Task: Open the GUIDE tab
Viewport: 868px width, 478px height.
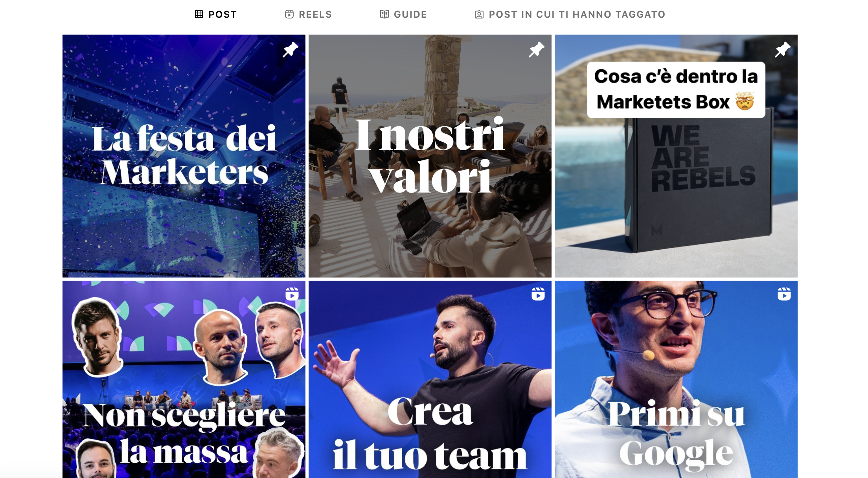Action: 403,15
